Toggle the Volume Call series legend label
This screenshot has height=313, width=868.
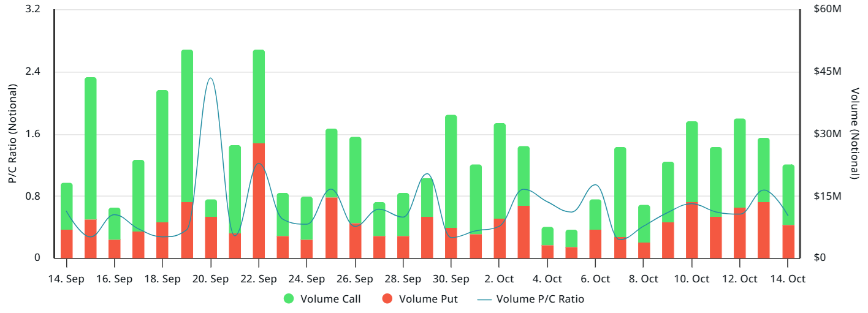point(330,299)
